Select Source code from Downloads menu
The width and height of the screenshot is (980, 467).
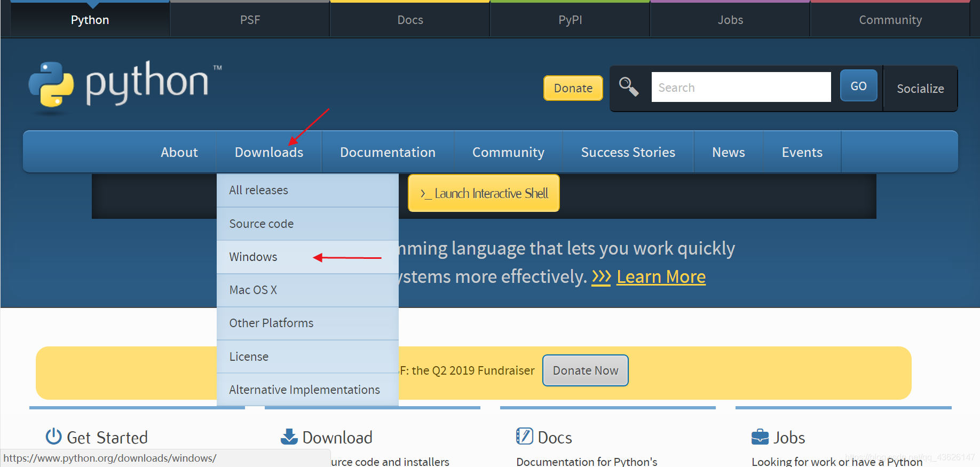[x=307, y=224]
